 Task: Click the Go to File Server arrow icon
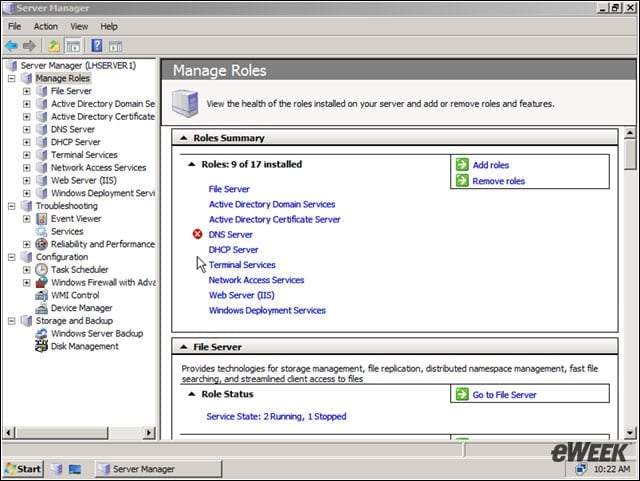click(462, 394)
